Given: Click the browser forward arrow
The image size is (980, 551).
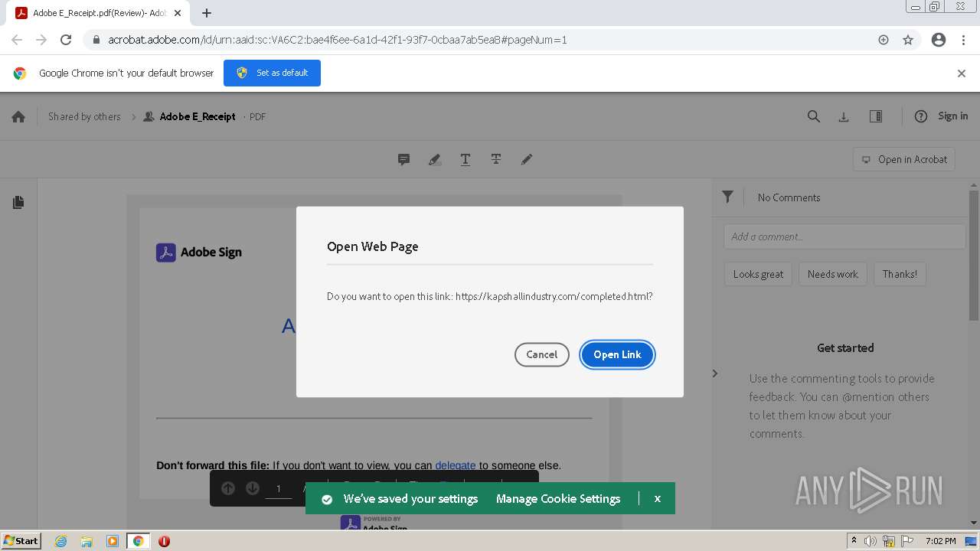Looking at the screenshot, I should (41, 40).
